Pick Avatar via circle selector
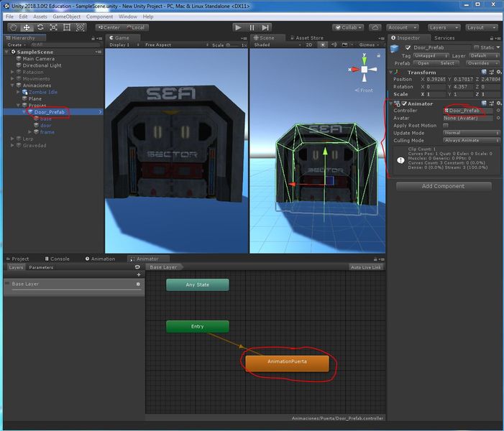Image resolution: width=504 pixels, height=431 pixels. (x=498, y=118)
